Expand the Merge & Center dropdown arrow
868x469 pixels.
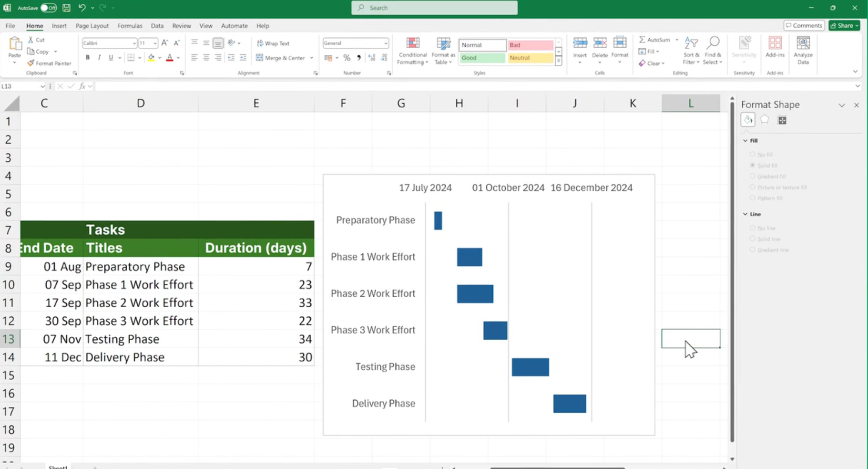pos(311,58)
